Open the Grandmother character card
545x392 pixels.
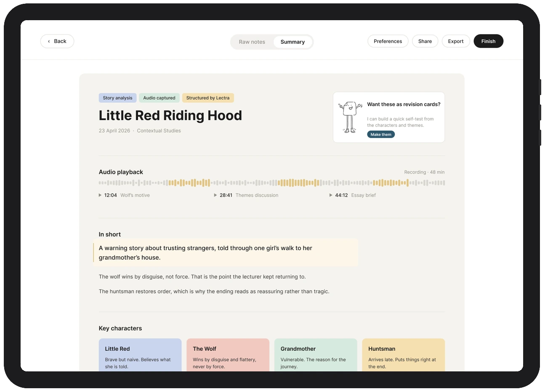[x=316, y=355]
